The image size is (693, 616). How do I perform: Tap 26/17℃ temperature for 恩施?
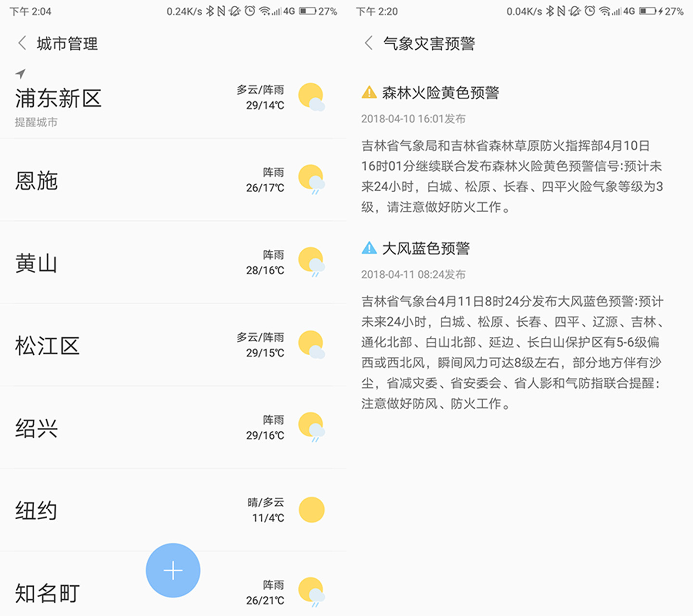265,188
